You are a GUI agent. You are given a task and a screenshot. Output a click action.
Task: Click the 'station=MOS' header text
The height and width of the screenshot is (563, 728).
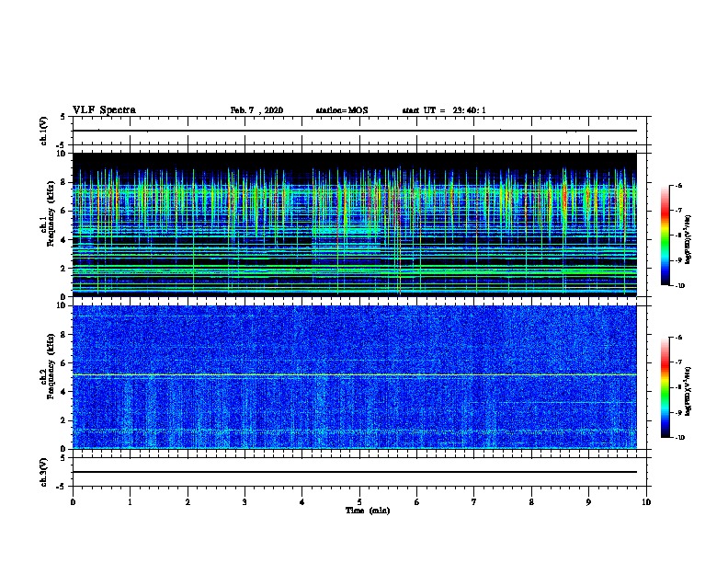(342, 110)
